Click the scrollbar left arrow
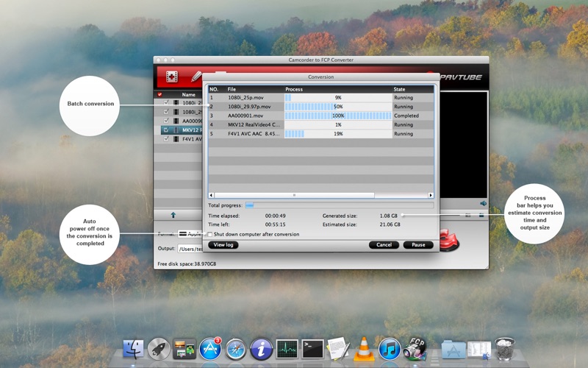Viewport: 588px width, 368px height. (211, 195)
